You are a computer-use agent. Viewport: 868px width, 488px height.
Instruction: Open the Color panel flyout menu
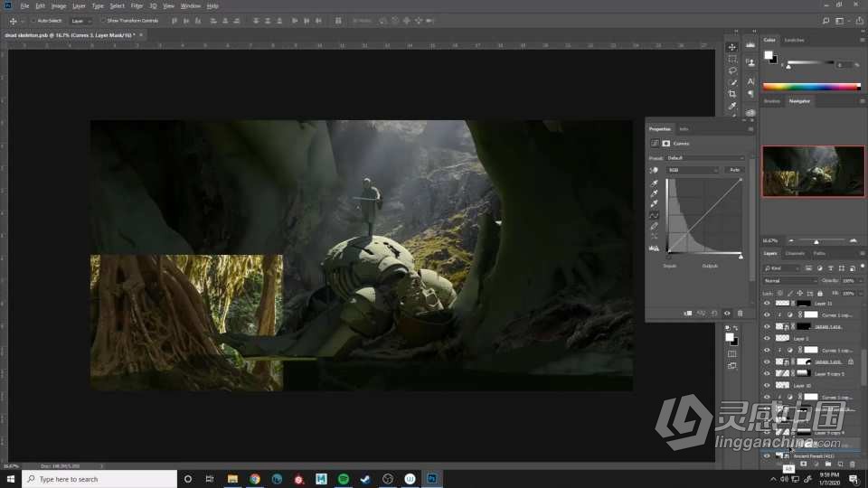[862, 40]
